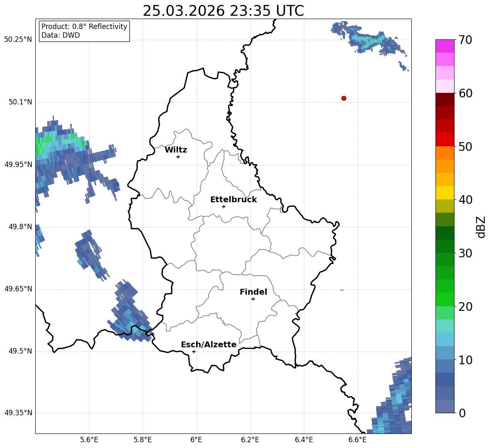Click the 0 tick on colorbar
Image resolution: width=491 pixels, height=448 pixels.
tap(462, 413)
